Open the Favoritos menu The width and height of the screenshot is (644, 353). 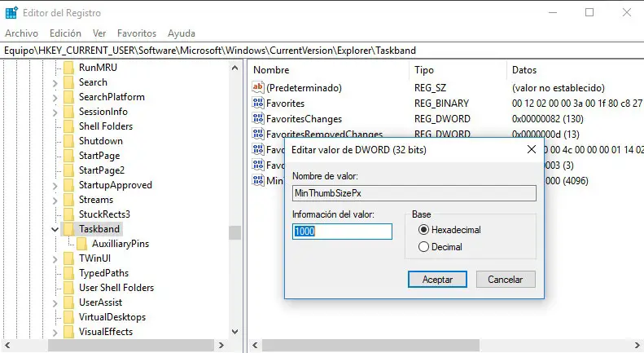pyautogui.click(x=136, y=33)
